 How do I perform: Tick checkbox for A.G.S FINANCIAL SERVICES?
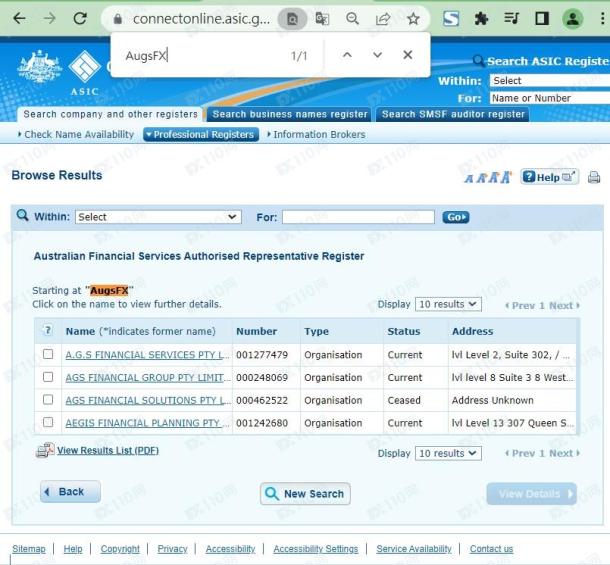point(48,354)
